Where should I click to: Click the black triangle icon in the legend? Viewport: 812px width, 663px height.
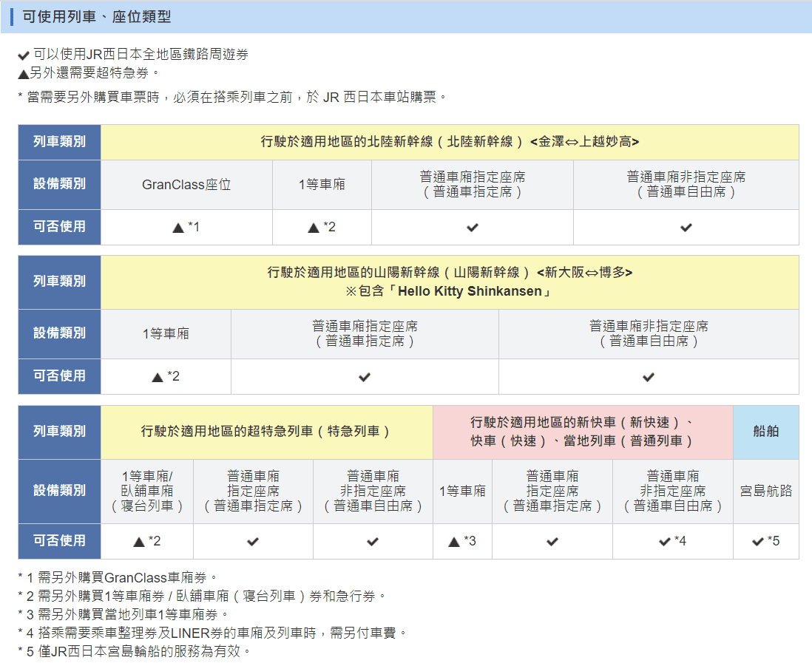(x=23, y=74)
